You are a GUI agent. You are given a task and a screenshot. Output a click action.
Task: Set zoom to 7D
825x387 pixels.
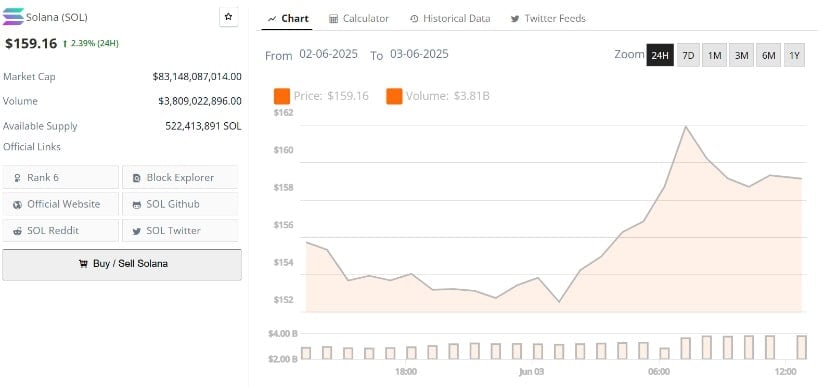(x=688, y=55)
